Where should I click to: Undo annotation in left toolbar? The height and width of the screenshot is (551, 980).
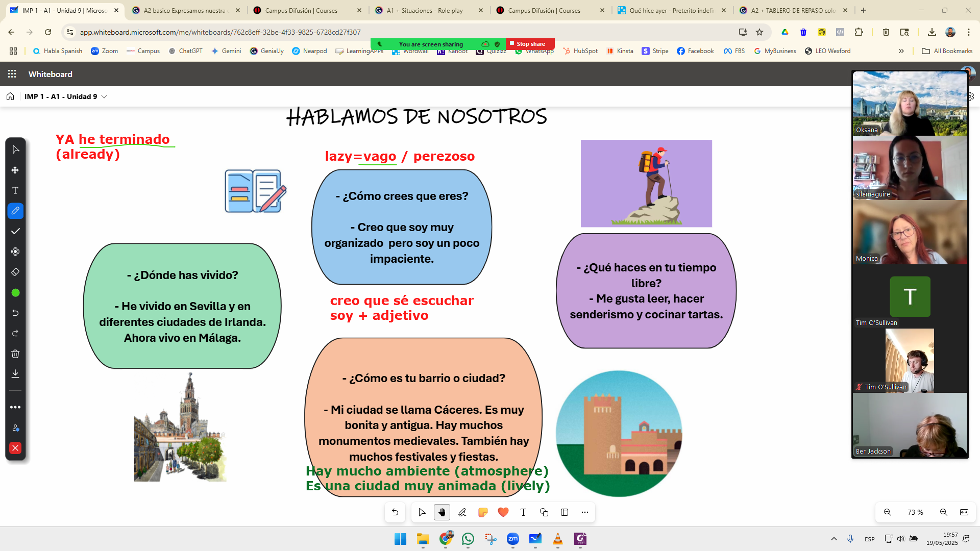point(15,313)
